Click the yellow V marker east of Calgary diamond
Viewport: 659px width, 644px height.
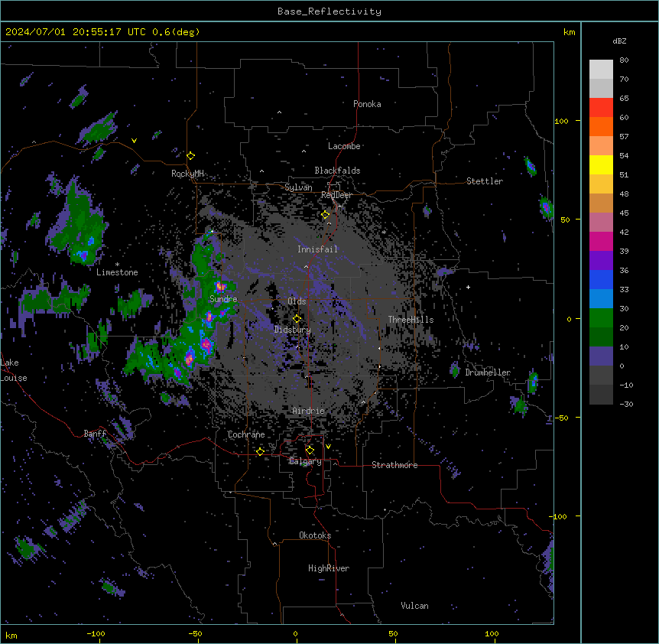click(328, 447)
